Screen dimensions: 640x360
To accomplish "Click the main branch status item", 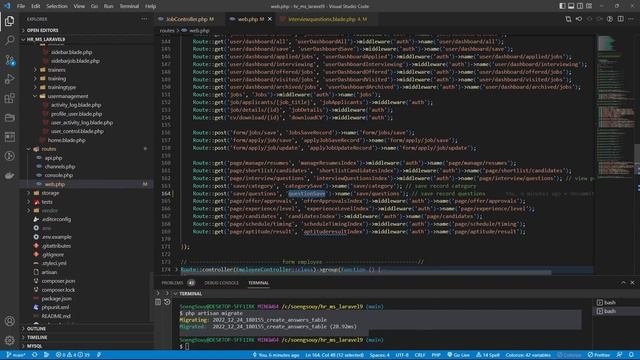I will click(16, 355).
